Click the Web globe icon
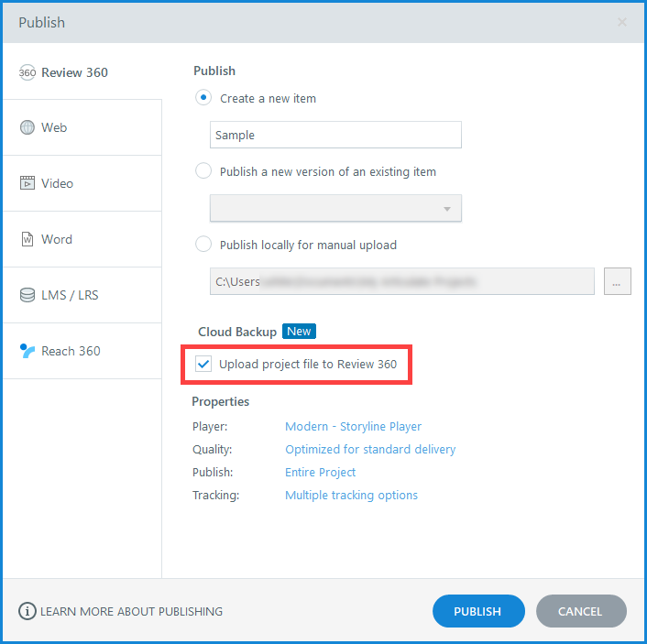 coord(27,127)
